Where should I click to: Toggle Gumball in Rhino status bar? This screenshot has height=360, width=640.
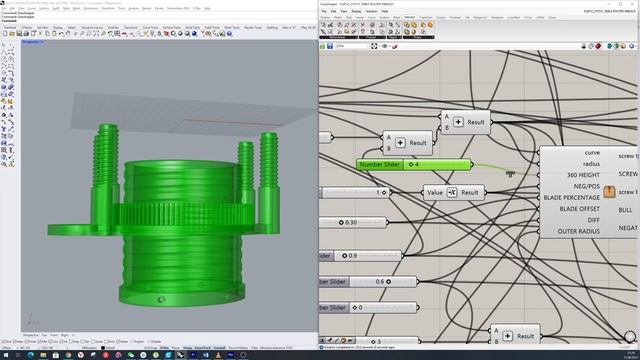click(x=219, y=348)
